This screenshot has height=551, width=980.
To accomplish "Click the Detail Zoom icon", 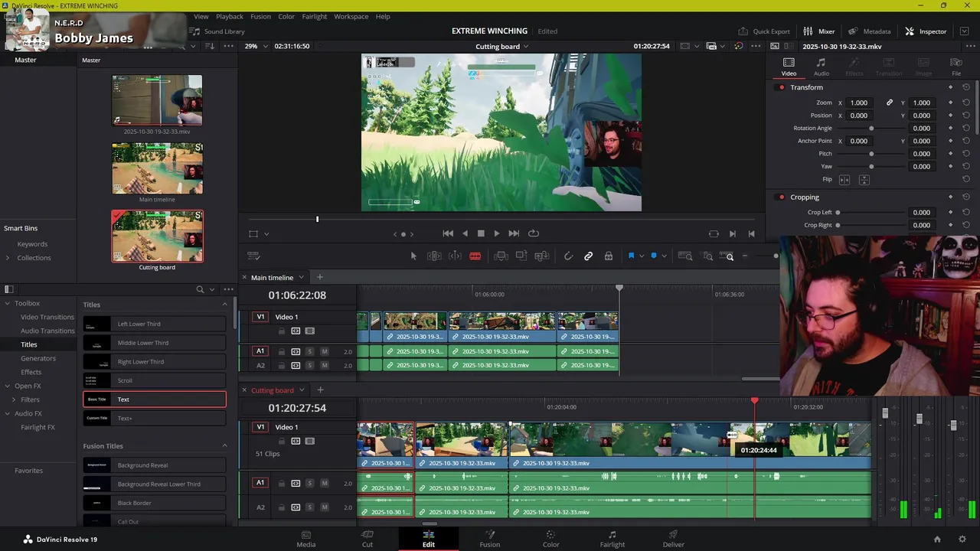I will click(708, 256).
